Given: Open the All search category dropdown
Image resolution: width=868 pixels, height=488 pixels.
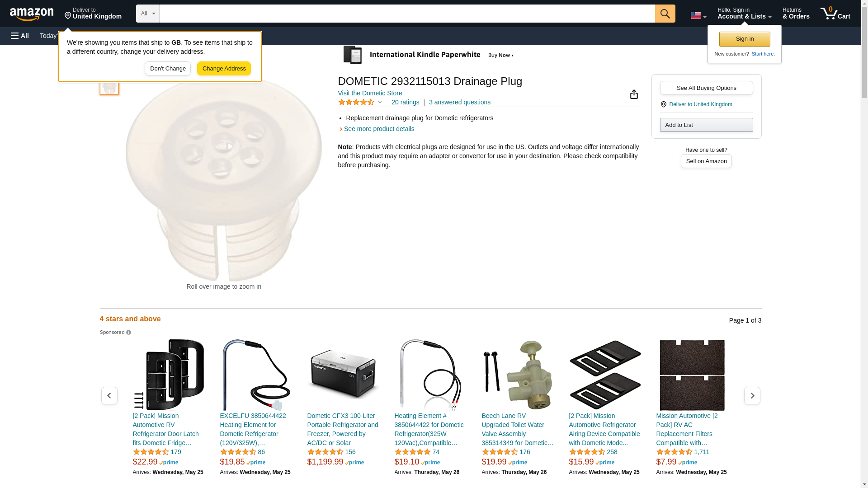Looking at the screenshot, I should (148, 14).
